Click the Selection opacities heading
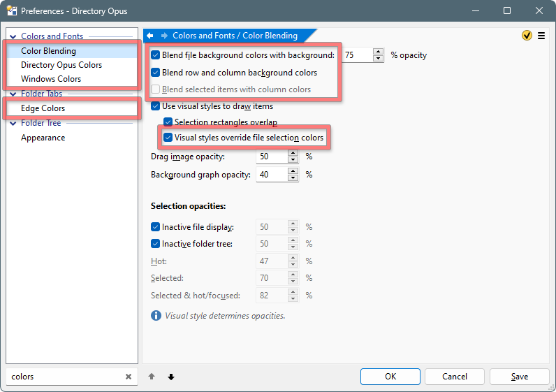556x392 pixels. 189,206
